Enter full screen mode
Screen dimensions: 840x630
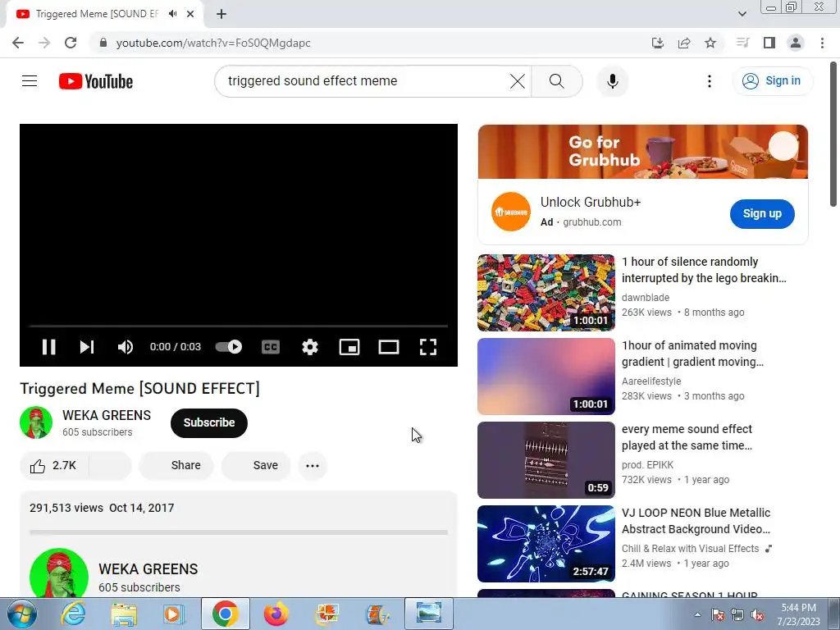click(x=427, y=347)
